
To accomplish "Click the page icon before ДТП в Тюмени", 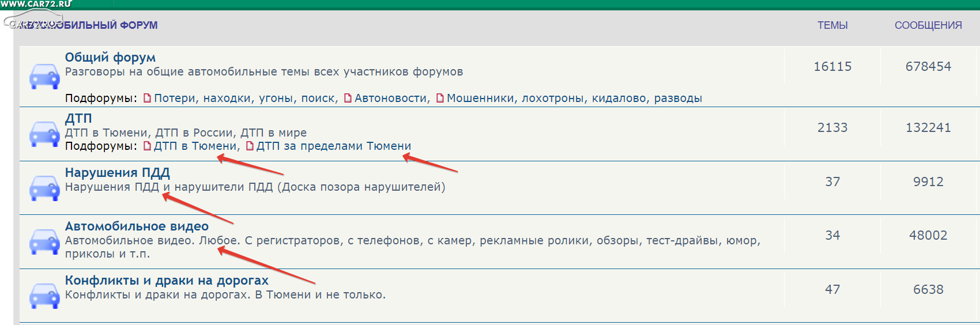I will 147,146.
